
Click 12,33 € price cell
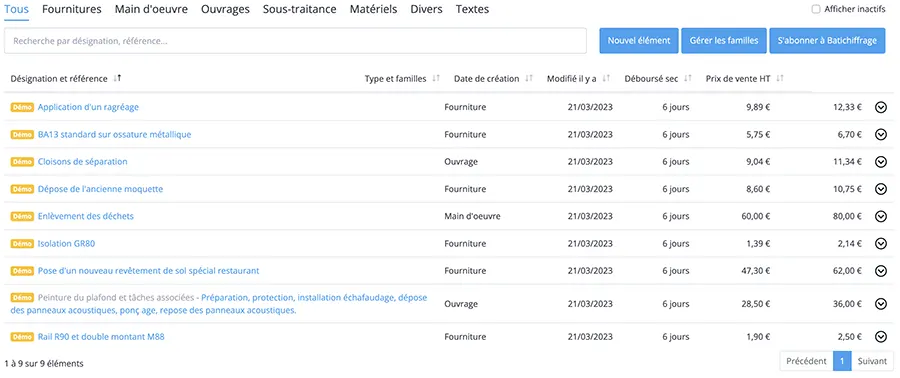847,107
